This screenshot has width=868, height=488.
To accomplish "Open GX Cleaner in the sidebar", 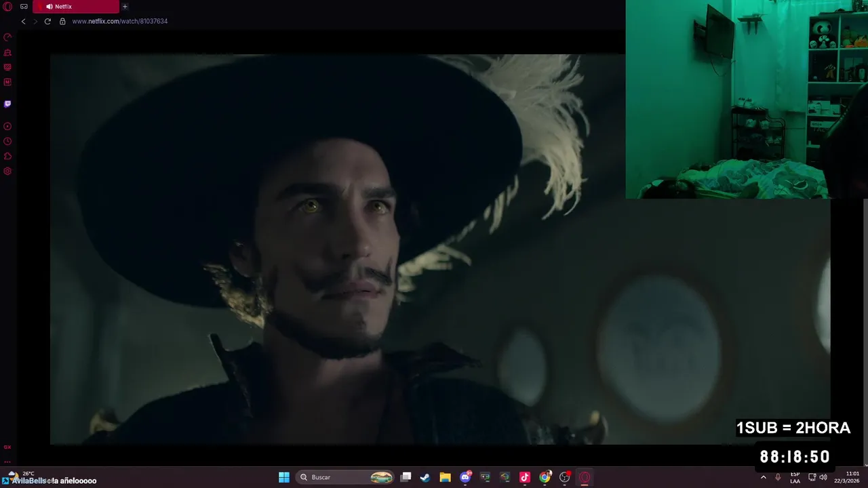I will pos(7,52).
